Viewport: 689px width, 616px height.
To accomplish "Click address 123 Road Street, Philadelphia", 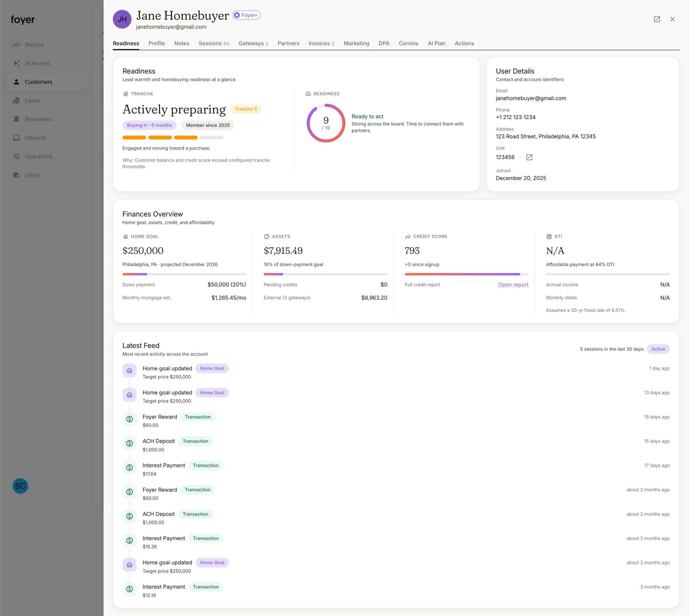I will 546,136.
